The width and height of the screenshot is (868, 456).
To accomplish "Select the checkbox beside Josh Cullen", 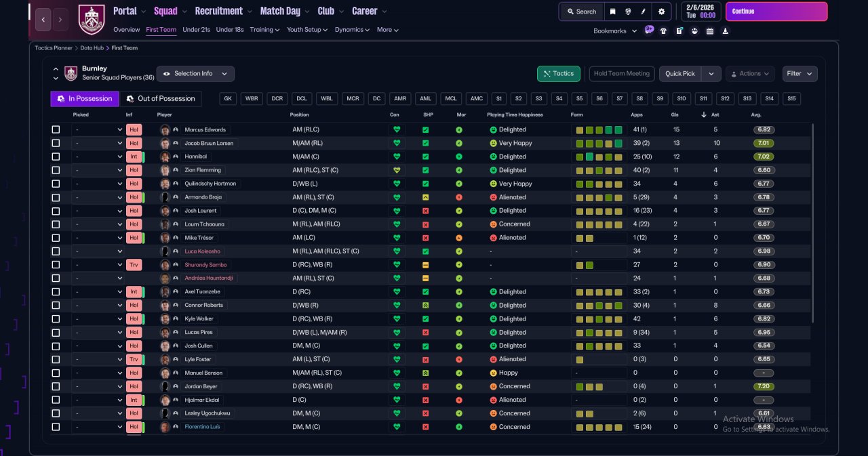I will 56,346.
